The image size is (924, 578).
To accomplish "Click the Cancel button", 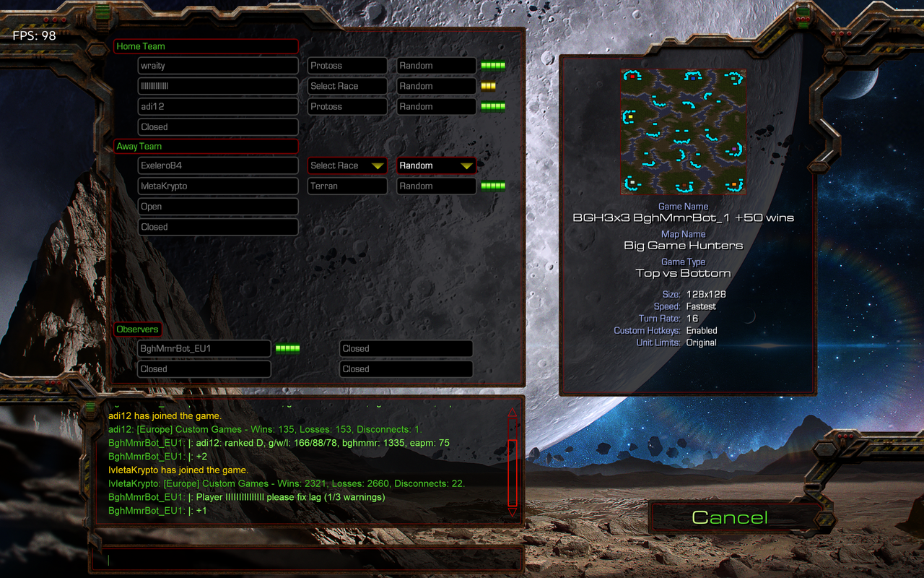I will click(x=730, y=517).
